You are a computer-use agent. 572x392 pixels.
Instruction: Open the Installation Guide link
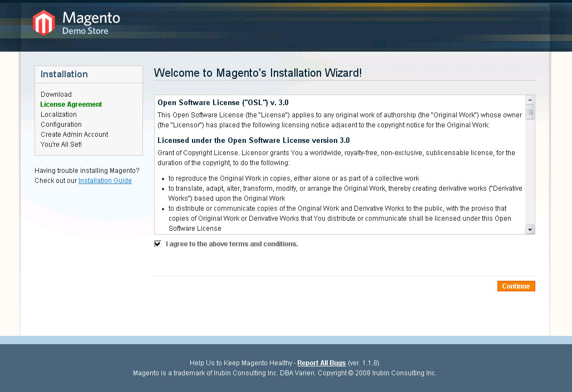(105, 181)
